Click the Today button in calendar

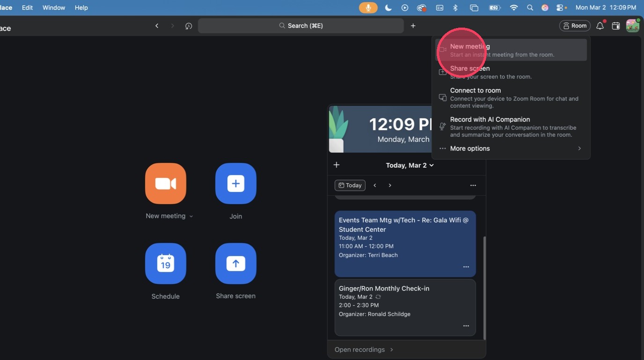tap(350, 185)
